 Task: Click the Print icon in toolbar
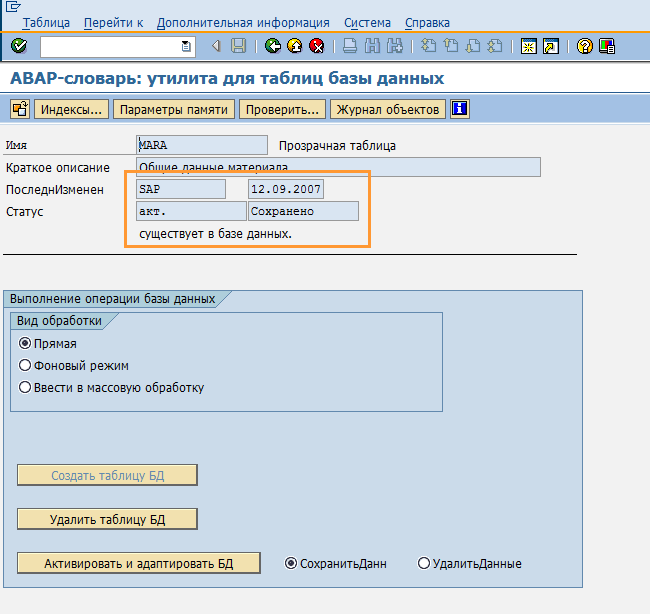pyautogui.click(x=349, y=46)
